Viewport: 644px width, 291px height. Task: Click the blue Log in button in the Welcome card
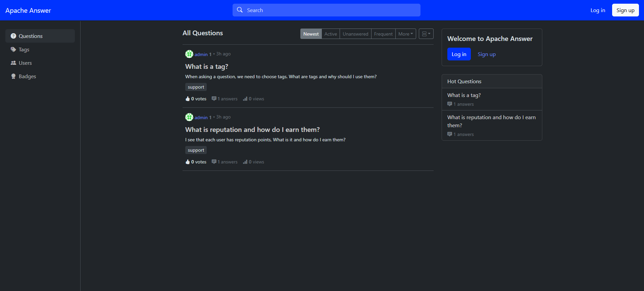459,54
